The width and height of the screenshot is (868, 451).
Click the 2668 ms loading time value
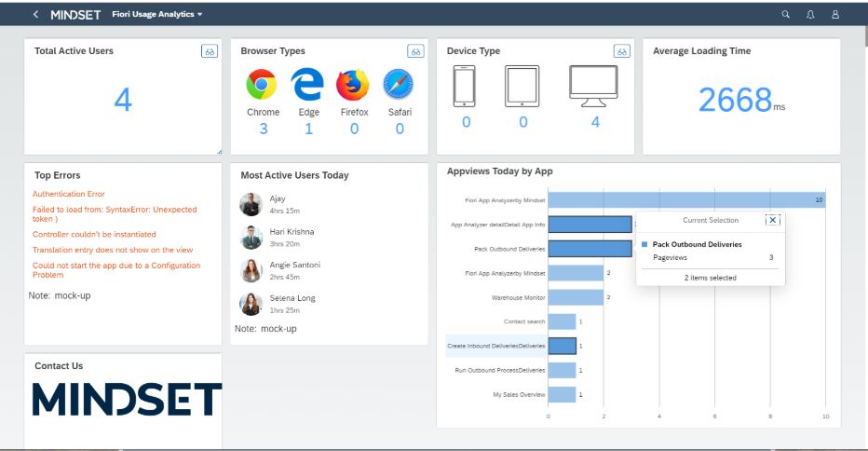741,100
